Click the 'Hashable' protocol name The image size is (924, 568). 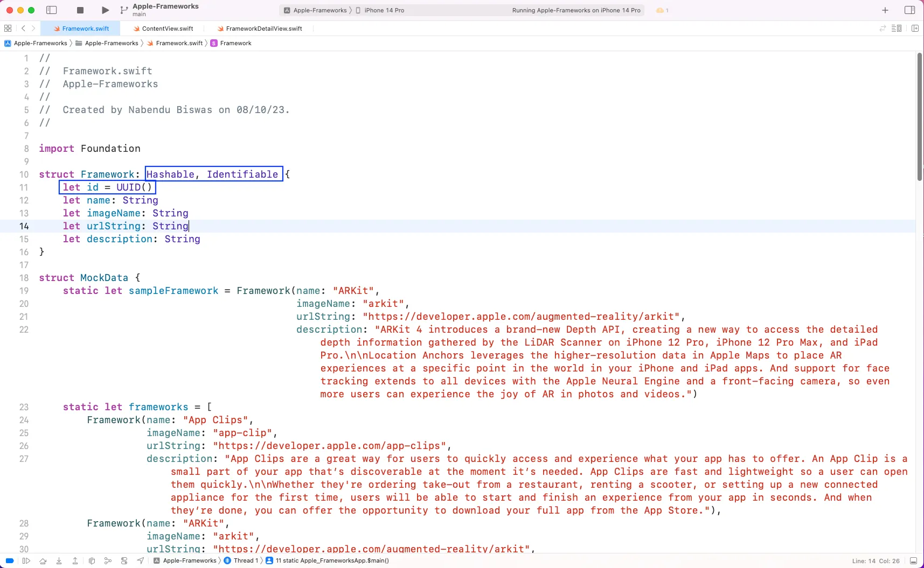click(x=170, y=174)
